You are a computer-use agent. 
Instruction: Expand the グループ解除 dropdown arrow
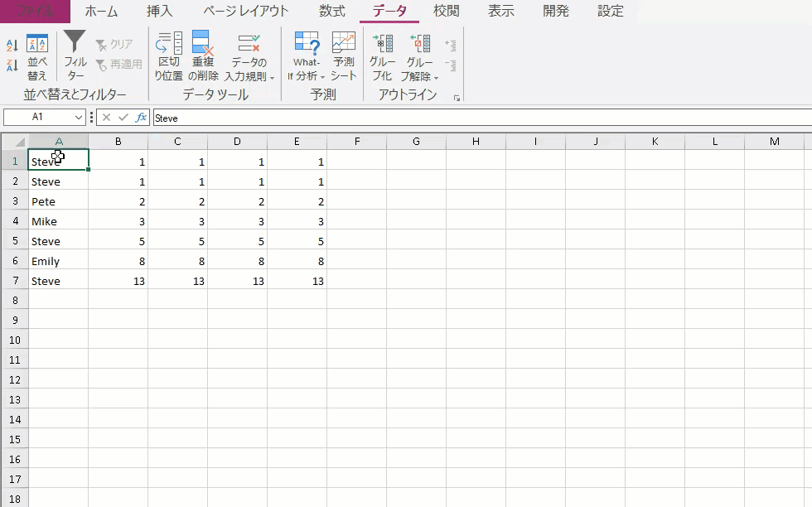(436, 78)
